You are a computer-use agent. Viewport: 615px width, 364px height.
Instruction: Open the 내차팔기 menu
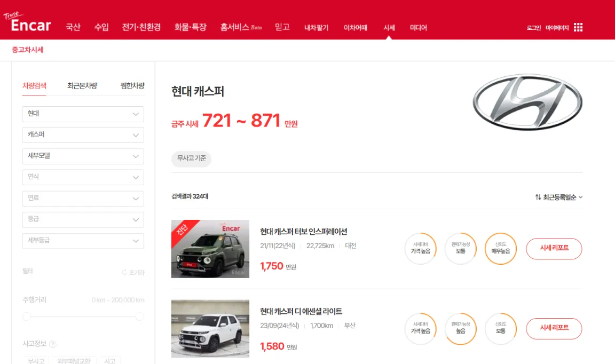(316, 27)
